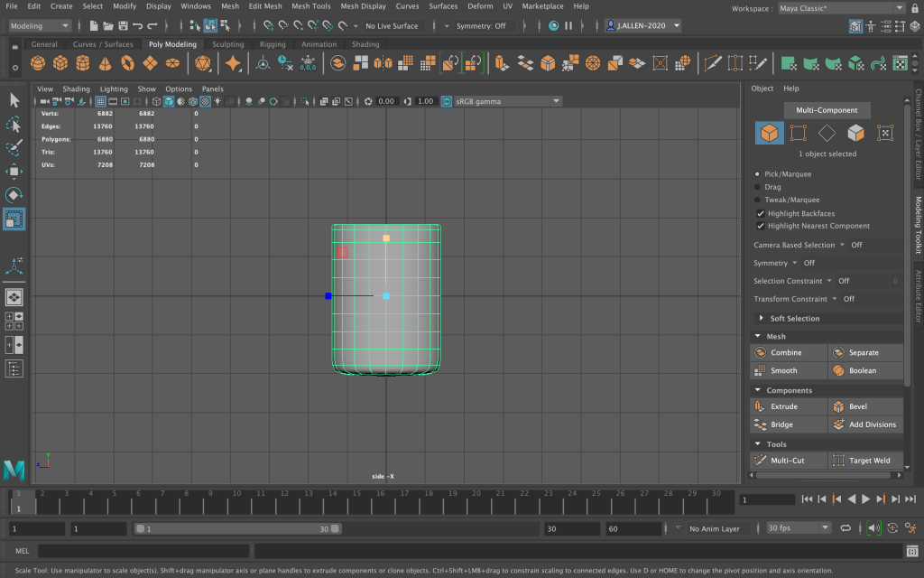Screen dimensions: 924x578
Task: Open the sRGB gamma color space dropdown
Action: click(502, 101)
